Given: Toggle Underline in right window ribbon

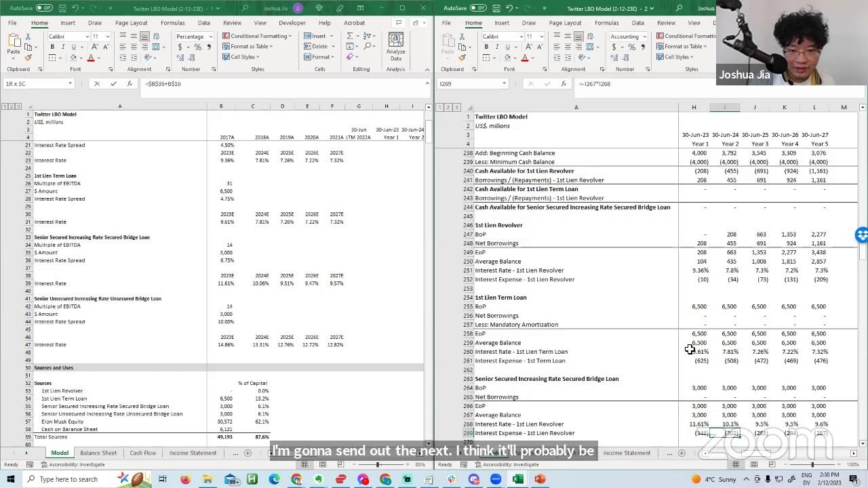Looking at the screenshot, I should tap(508, 47).
